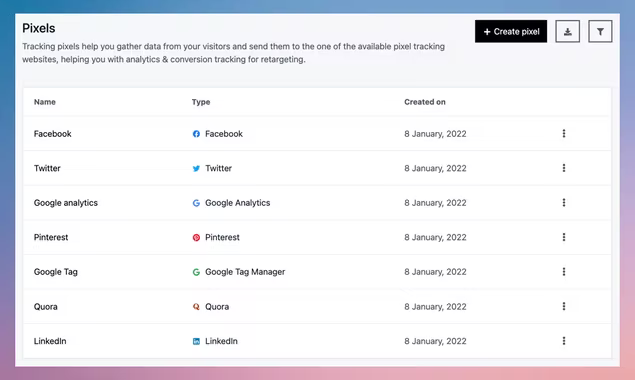This screenshot has height=380, width=635.
Task: Click the creation date in Quora row
Action: pyautogui.click(x=435, y=307)
